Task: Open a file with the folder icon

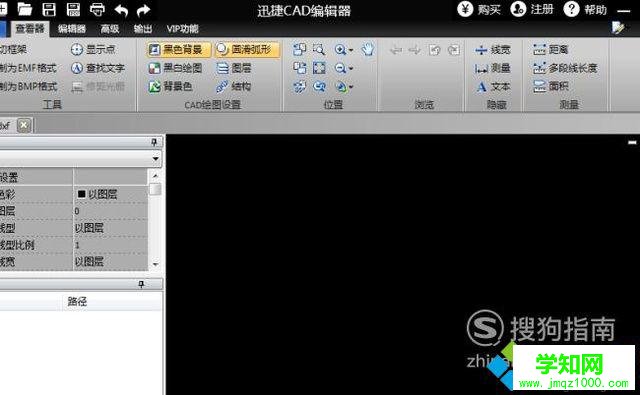Action: pos(24,9)
